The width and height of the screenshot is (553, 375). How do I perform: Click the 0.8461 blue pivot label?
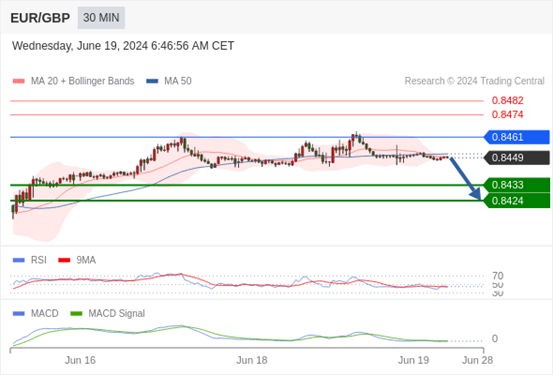517,137
